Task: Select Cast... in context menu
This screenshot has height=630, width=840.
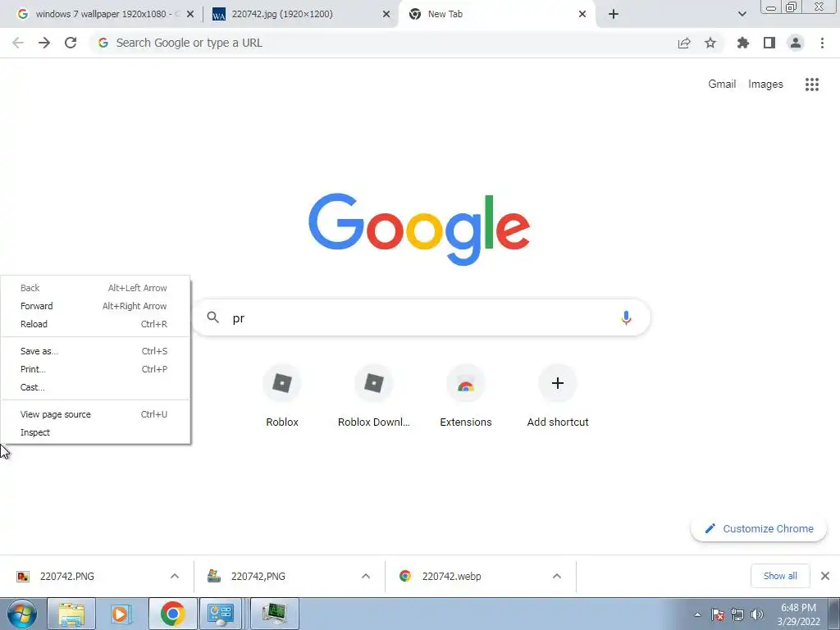Action: pos(95,387)
